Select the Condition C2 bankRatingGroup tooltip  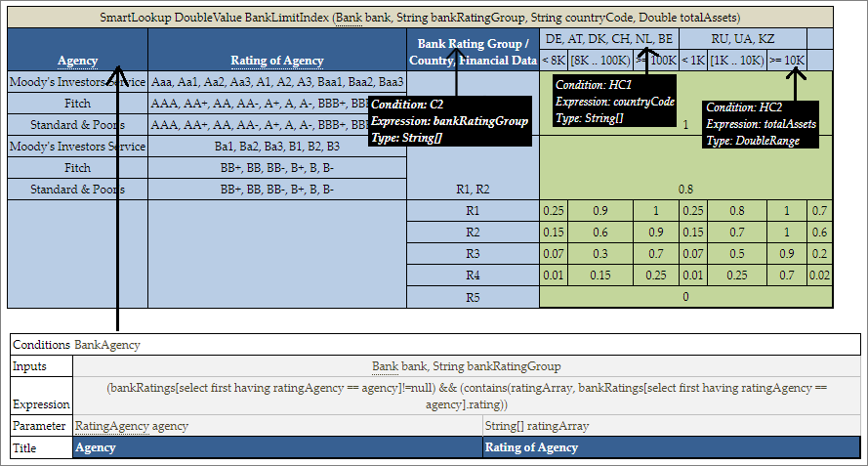tap(449, 122)
